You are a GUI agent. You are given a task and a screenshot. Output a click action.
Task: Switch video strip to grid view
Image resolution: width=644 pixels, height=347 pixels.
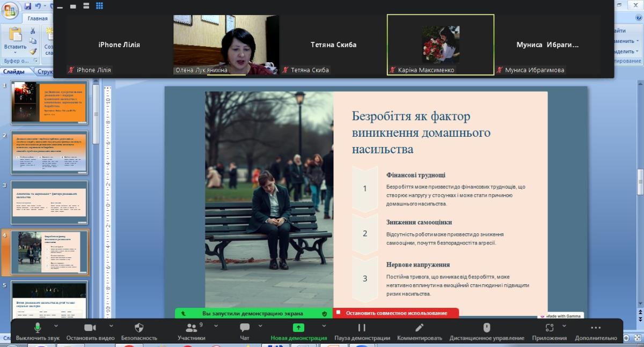click(99, 6)
